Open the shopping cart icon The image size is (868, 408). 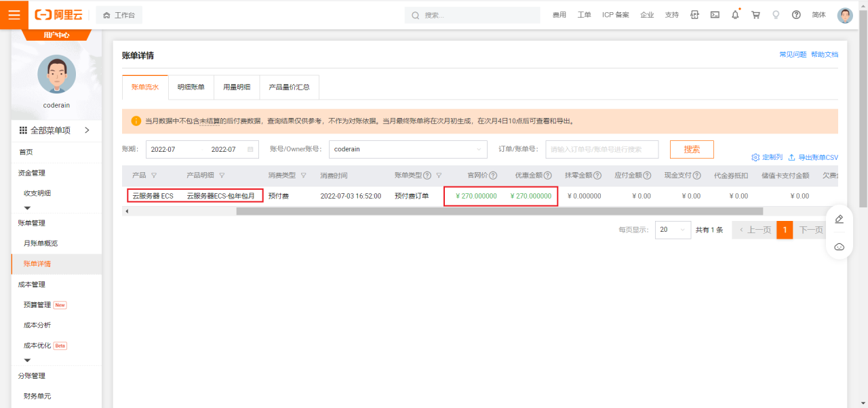pos(755,14)
